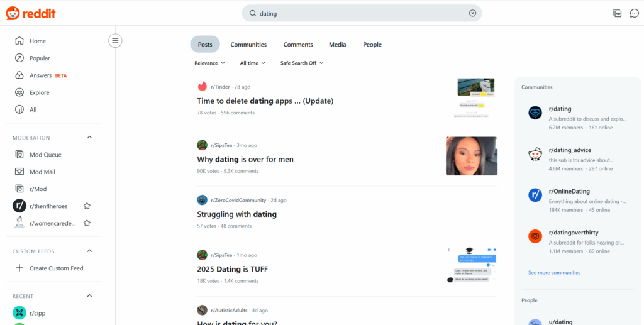Favorite r/thenflheroes with the star

87,206
